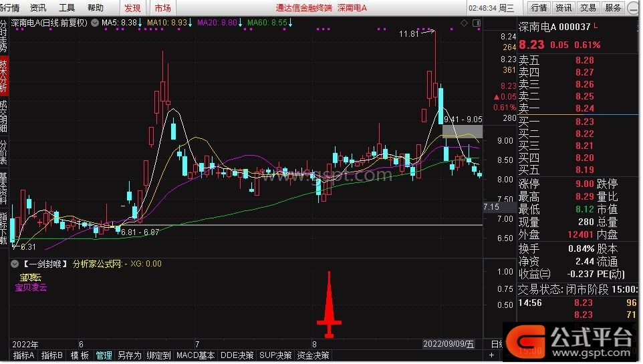The height and width of the screenshot is (364, 643).
Task: Expand the dropdown beside 一剑封喉 indicator title
Action: click(14, 264)
